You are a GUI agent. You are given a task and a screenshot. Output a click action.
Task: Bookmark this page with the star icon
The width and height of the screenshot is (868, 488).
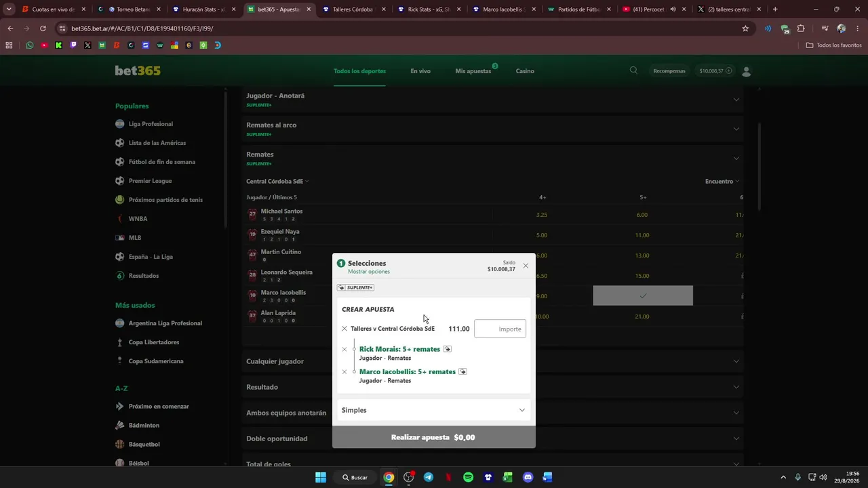(745, 28)
